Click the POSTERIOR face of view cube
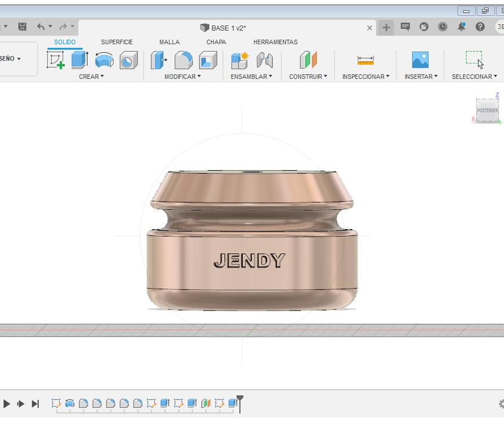Viewport: 504px width, 422px height. coord(487,110)
